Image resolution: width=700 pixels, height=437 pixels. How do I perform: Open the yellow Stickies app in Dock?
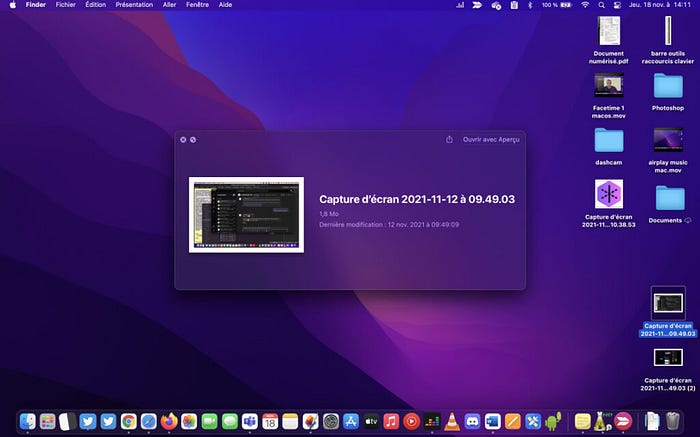point(583,421)
